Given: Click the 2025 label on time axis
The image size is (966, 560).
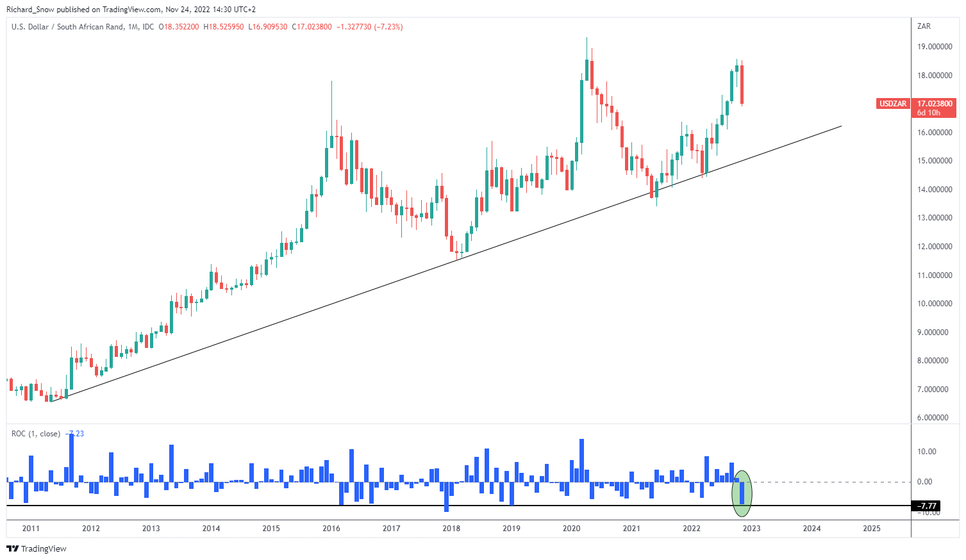Looking at the screenshot, I should (872, 529).
